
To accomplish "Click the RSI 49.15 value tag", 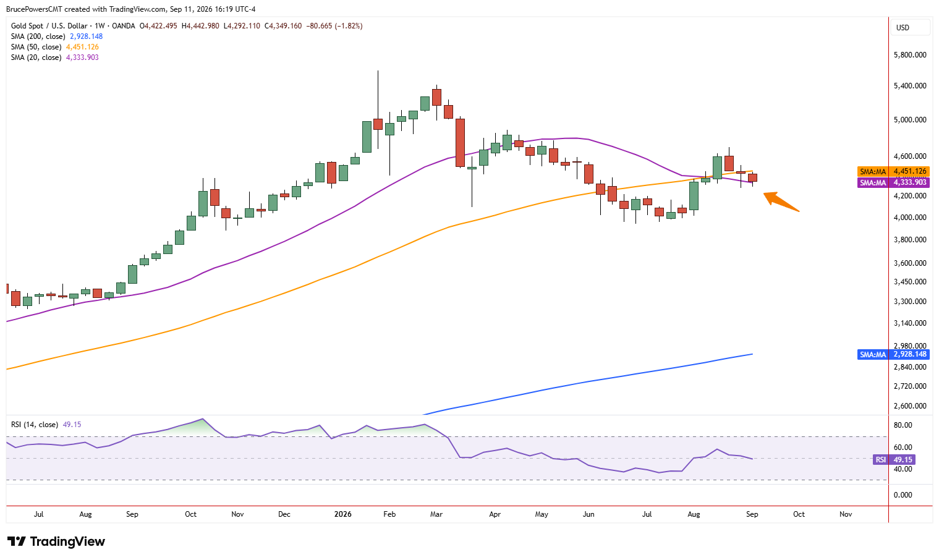I will pos(894,459).
